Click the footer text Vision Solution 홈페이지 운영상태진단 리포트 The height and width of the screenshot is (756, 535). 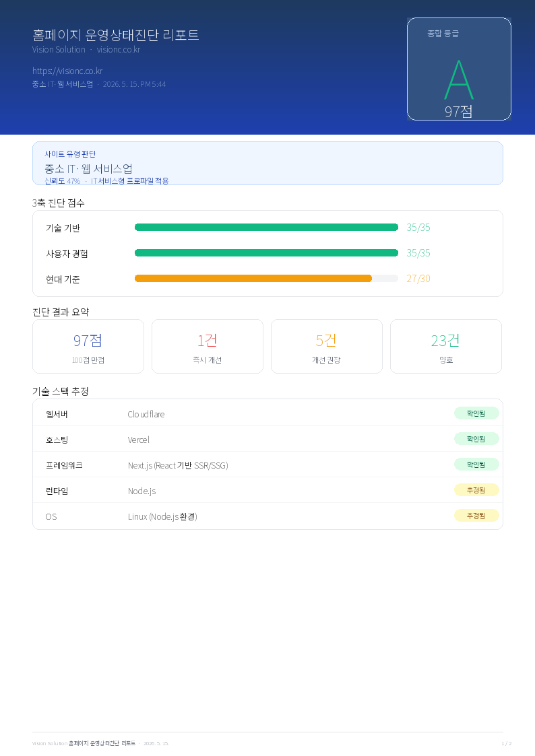pos(84,743)
